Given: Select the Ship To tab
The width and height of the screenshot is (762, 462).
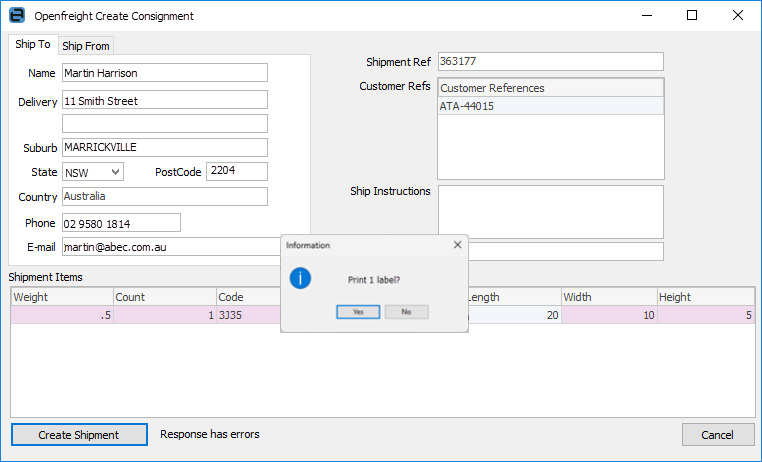Looking at the screenshot, I should click(x=33, y=45).
